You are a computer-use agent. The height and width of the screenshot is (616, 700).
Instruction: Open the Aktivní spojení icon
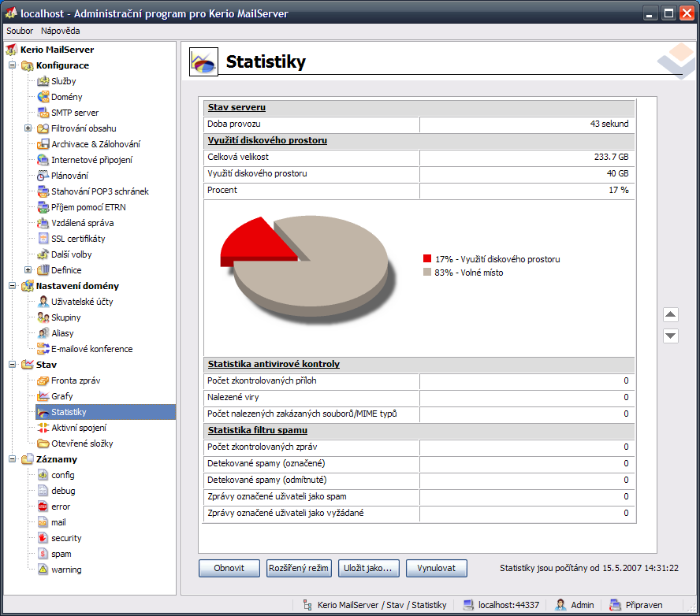click(x=43, y=428)
